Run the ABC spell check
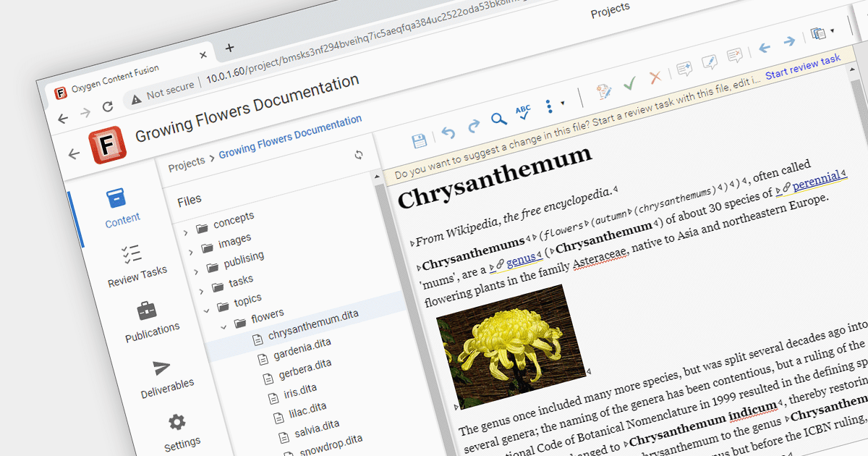The height and width of the screenshot is (456, 868). (x=522, y=113)
